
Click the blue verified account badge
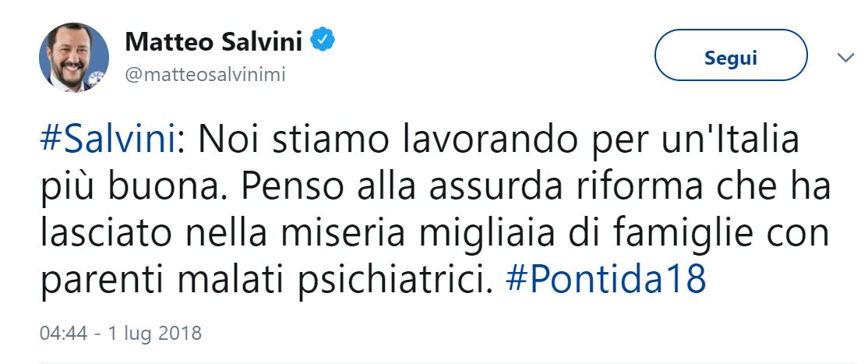tap(323, 41)
